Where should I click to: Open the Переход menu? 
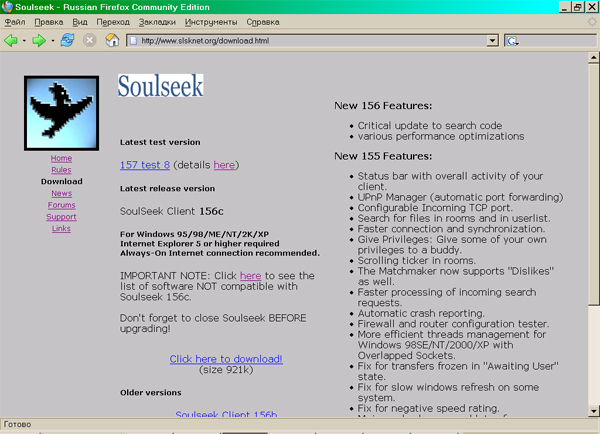[113, 22]
